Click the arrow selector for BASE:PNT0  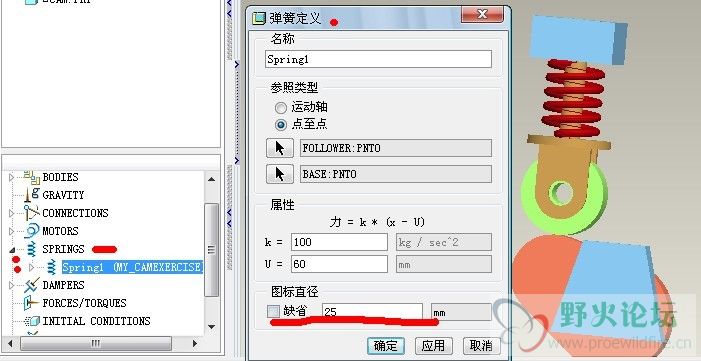point(280,174)
